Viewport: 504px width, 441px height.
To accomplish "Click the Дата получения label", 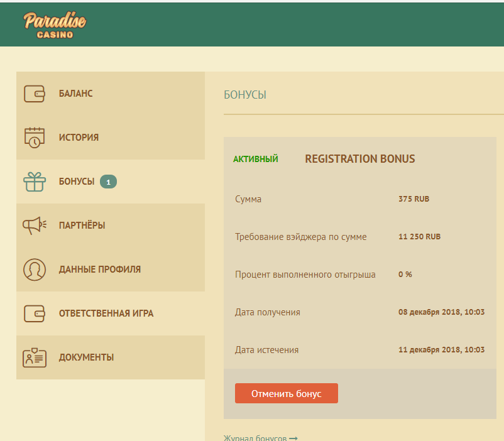I will tap(268, 312).
